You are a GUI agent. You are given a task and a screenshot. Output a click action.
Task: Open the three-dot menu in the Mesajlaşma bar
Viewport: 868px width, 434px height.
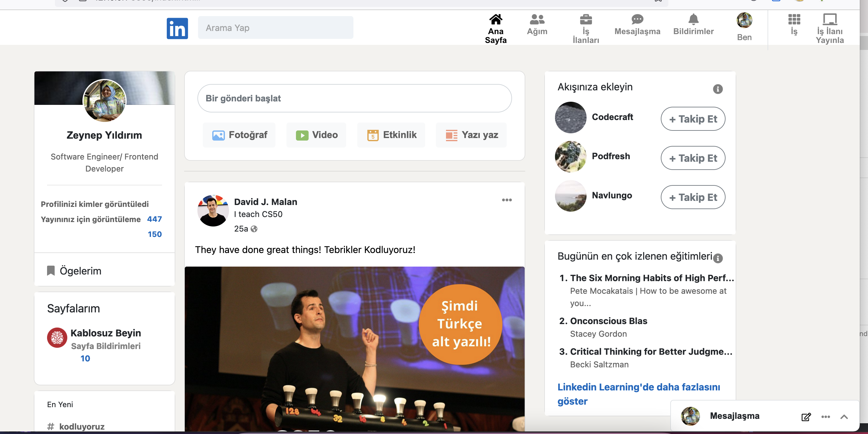click(x=826, y=417)
